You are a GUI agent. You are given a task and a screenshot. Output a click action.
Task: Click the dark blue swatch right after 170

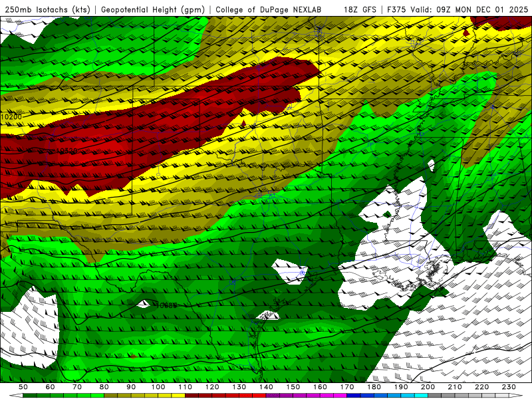[354, 396]
